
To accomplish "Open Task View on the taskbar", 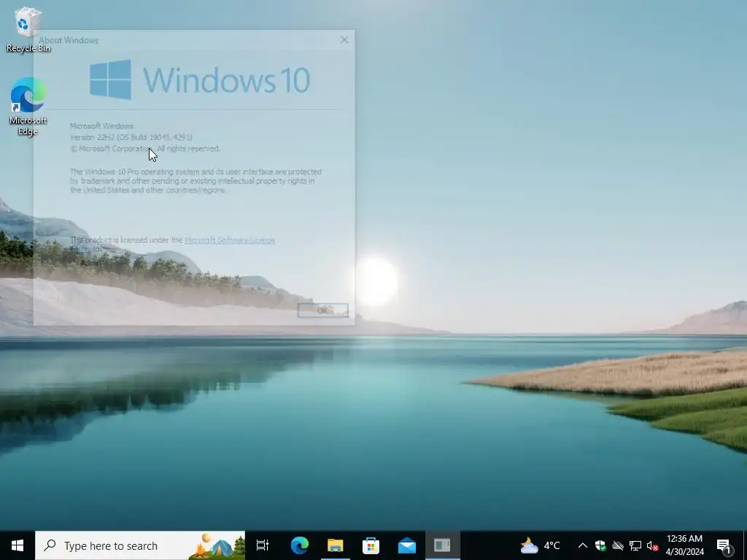I will click(x=263, y=545).
